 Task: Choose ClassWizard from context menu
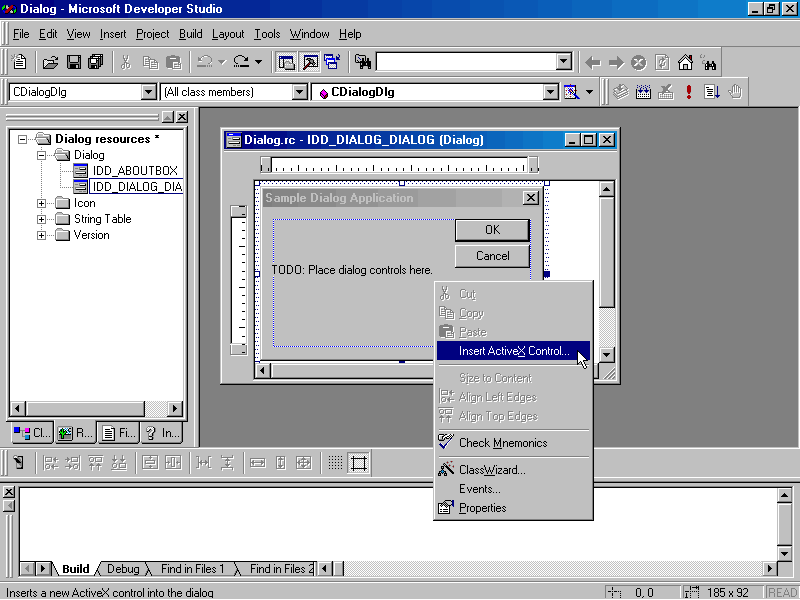point(513,470)
